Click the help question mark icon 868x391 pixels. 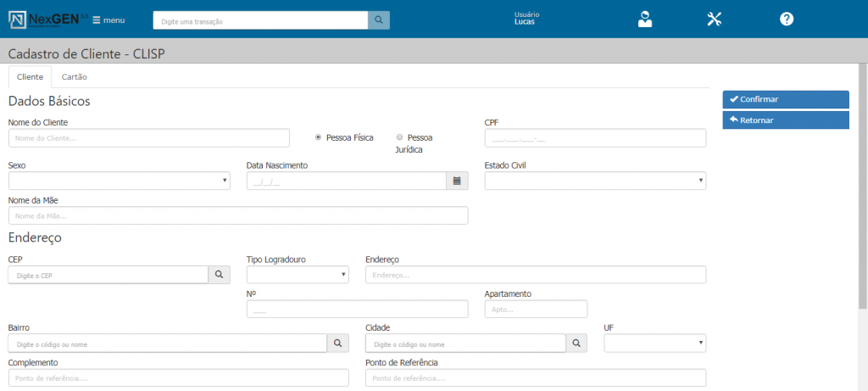tap(787, 19)
